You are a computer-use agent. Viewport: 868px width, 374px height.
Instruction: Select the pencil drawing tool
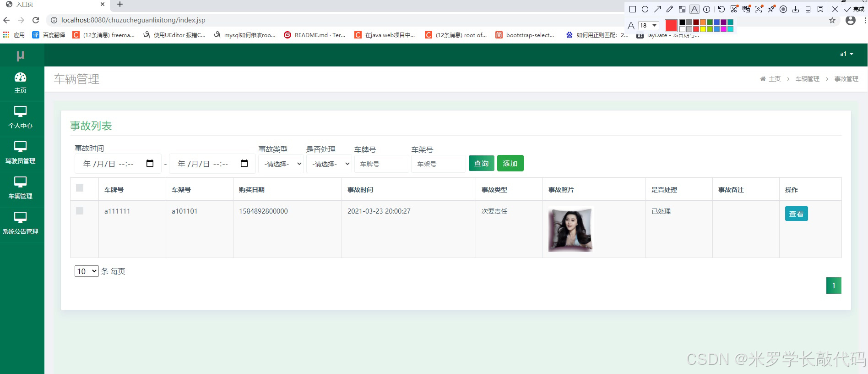670,9
